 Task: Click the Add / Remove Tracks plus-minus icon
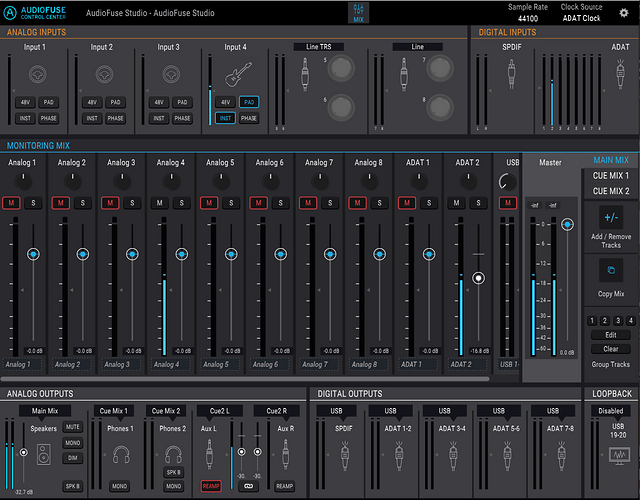click(611, 217)
